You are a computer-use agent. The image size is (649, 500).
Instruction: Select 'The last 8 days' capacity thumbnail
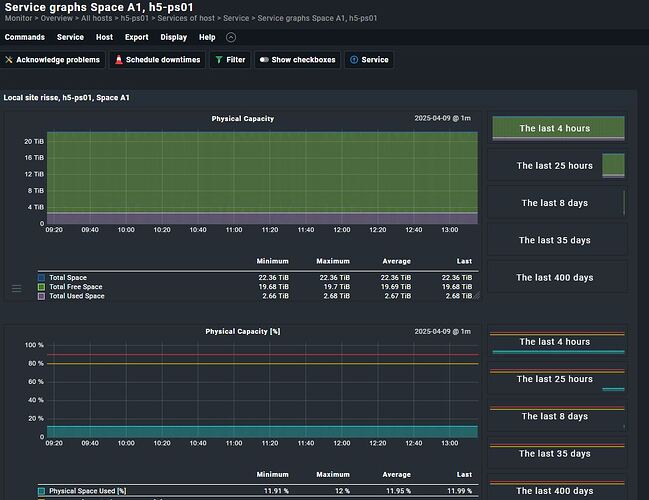click(557, 203)
